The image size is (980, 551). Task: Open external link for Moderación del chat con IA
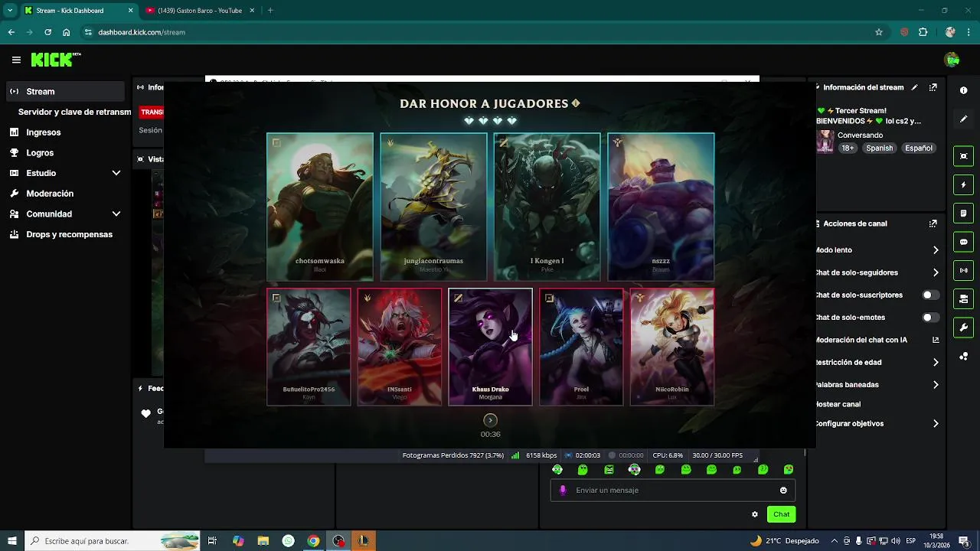(x=936, y=340)
